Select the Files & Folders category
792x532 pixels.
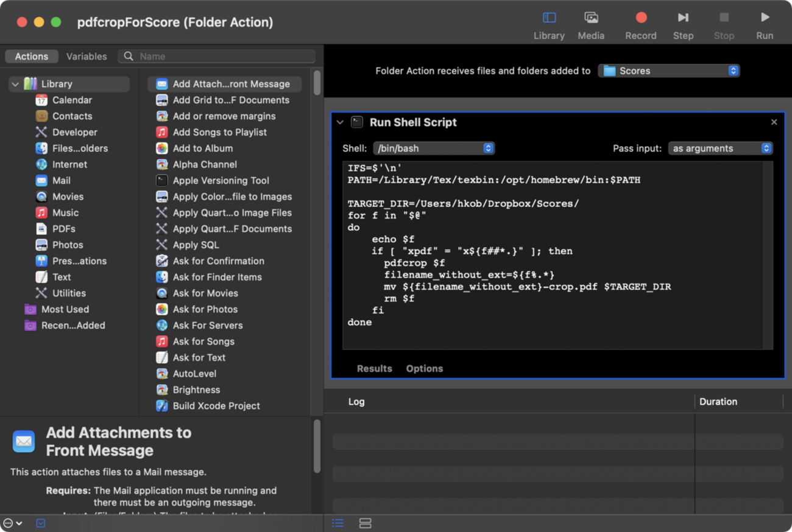[80, 148]
